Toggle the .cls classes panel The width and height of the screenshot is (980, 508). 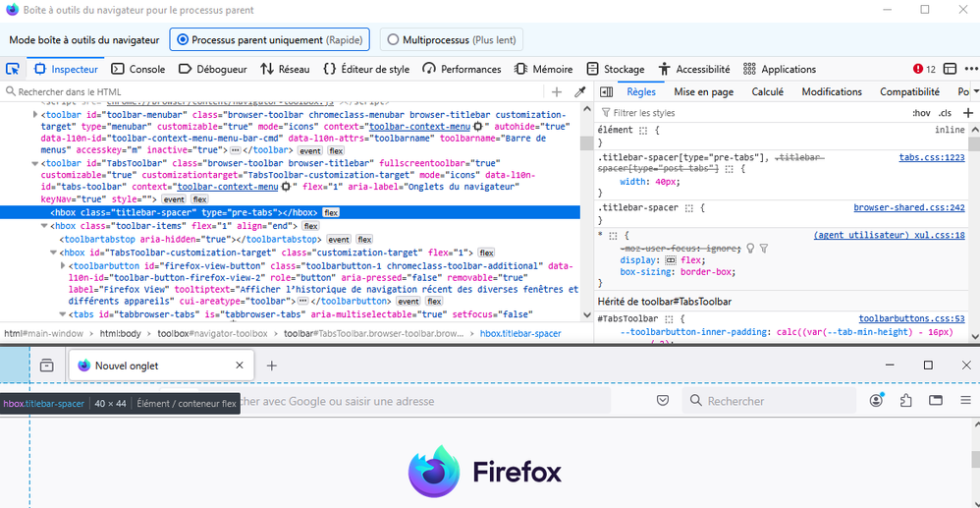pyautogui.click(x=945, y=113)
